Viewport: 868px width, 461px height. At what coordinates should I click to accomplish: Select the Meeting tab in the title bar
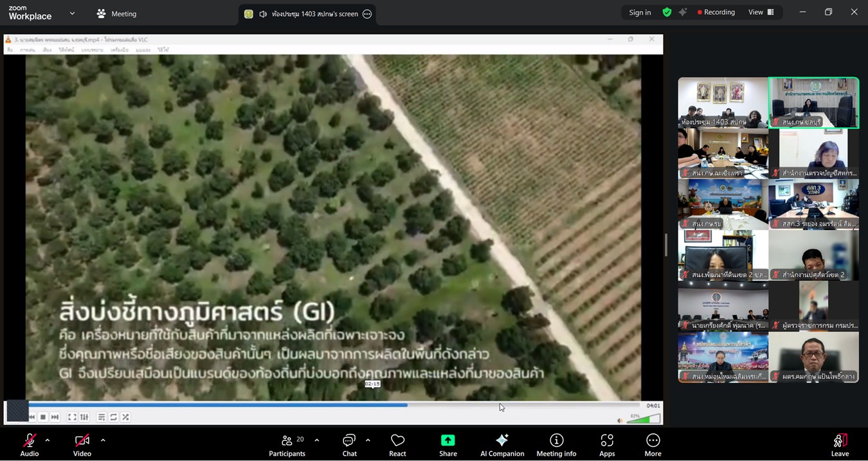(x=116, y=14)
